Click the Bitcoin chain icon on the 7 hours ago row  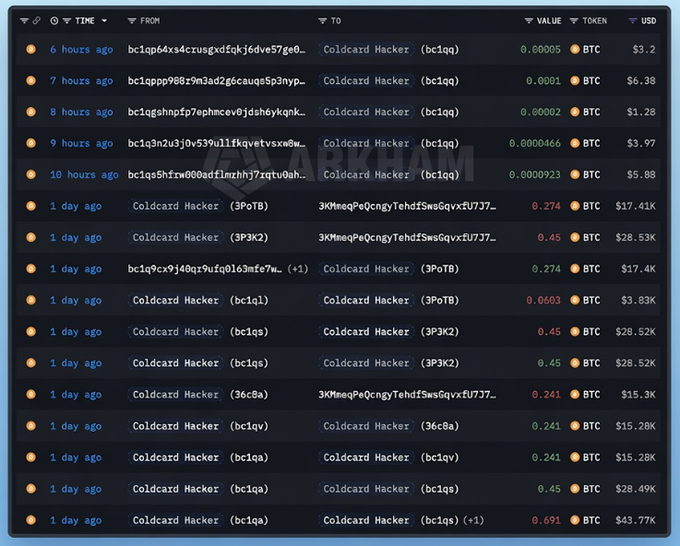tap(31, 80)
